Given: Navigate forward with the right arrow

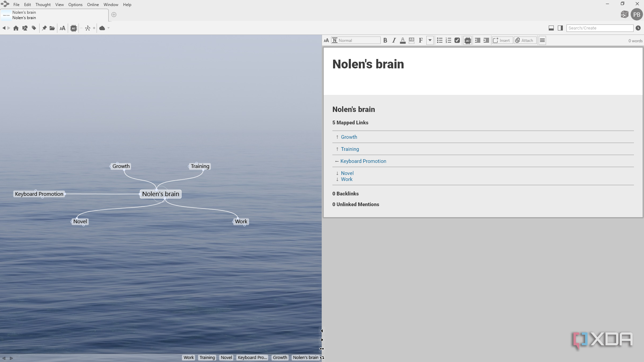Looking at the screenshot, I should point(9,28).
